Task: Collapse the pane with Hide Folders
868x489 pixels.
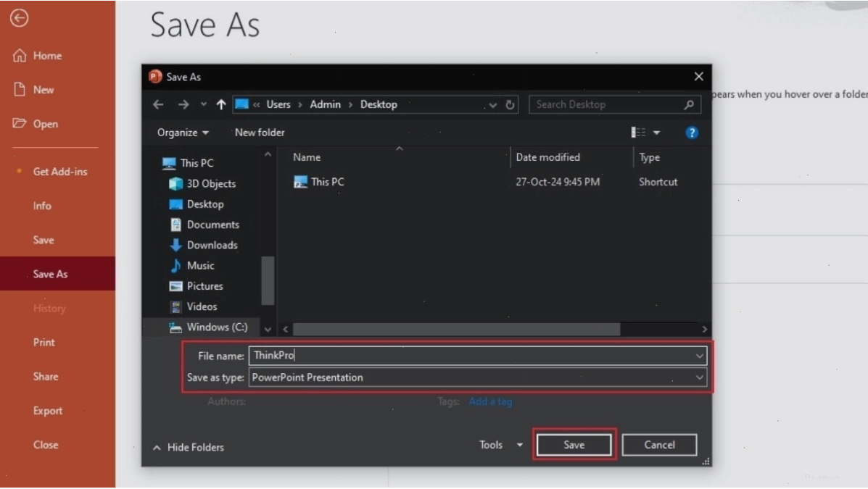Action: pyautogui.click(x=189, y=448)
